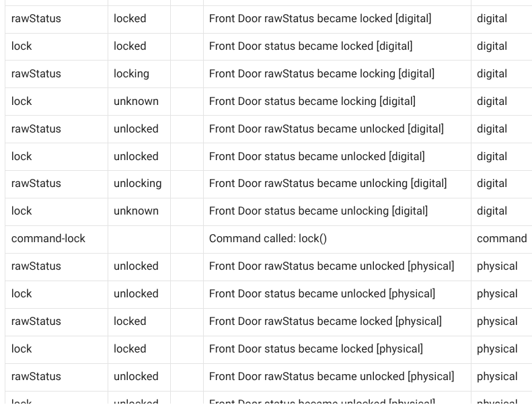Click 'rawStatus' name in the locking row
The height and width of the screenshot is (407, 532).
36,73
